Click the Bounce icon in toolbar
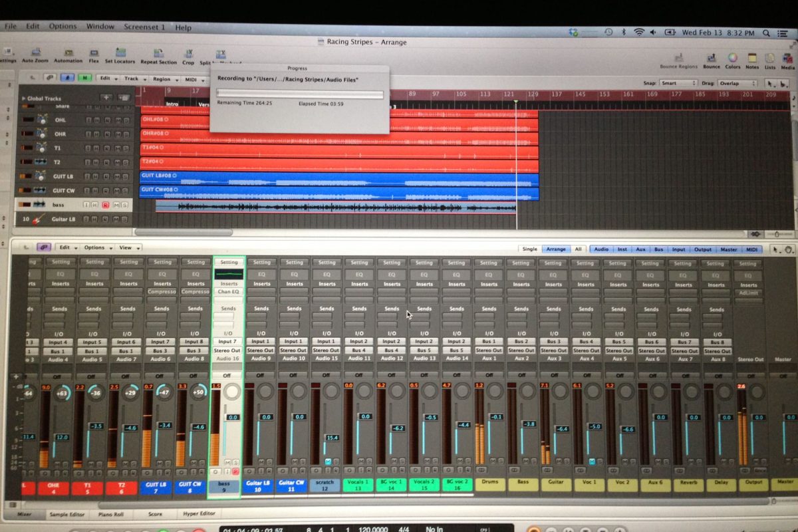 tap(712, 58)
